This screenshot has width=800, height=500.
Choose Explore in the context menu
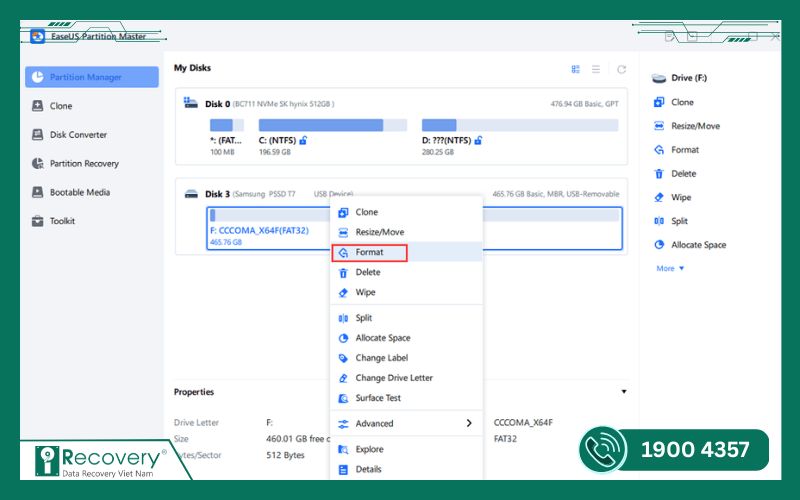click(x=407, y=449)
